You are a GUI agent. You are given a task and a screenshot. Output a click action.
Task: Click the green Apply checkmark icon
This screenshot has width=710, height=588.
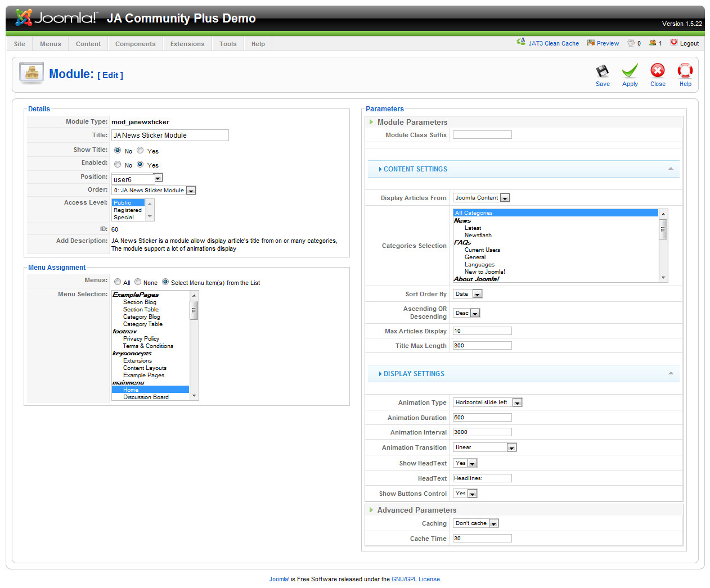coord(630,71)
